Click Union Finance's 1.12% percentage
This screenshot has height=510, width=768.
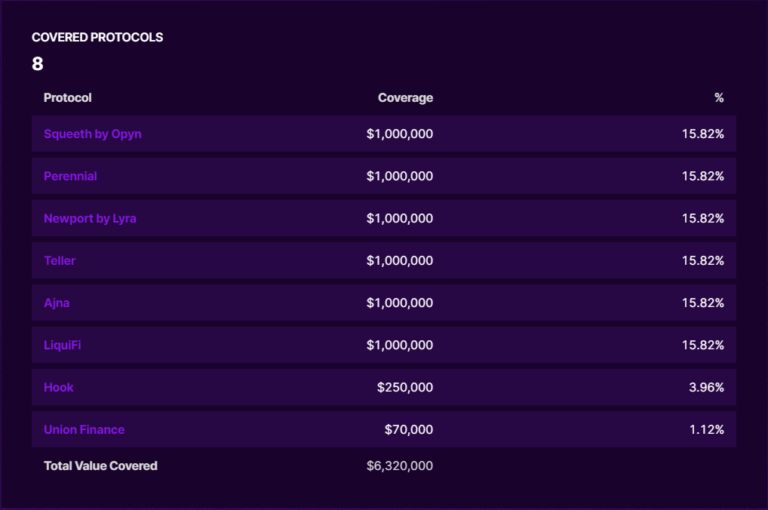pos(706,430)
